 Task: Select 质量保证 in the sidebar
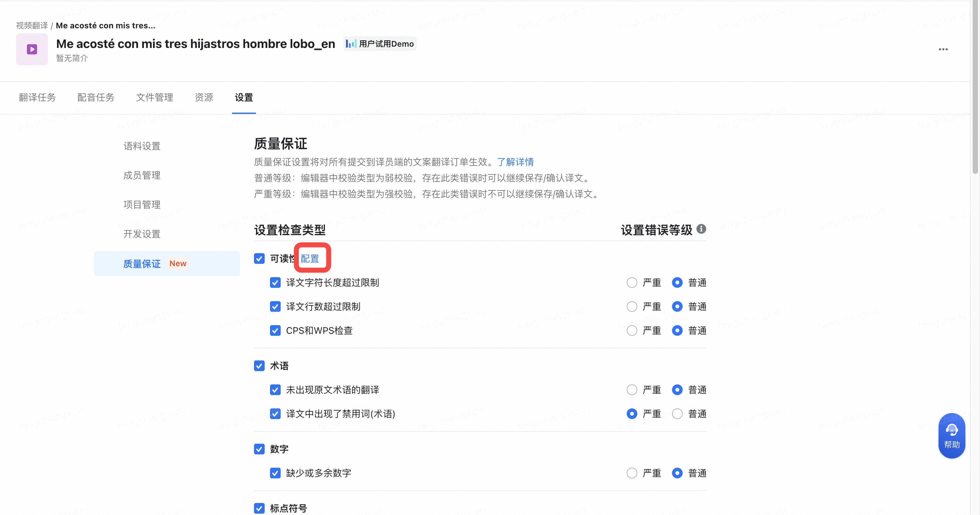coord(167,263)
